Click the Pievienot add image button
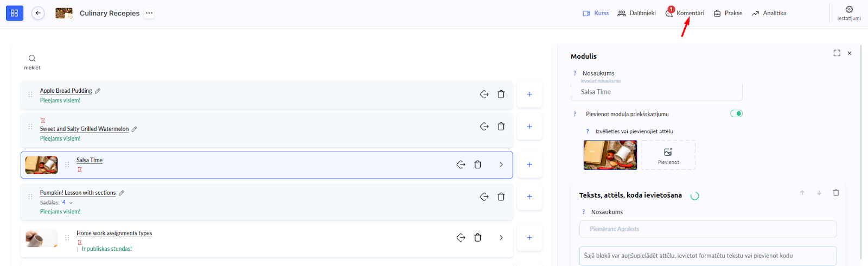 click(668, 155)
